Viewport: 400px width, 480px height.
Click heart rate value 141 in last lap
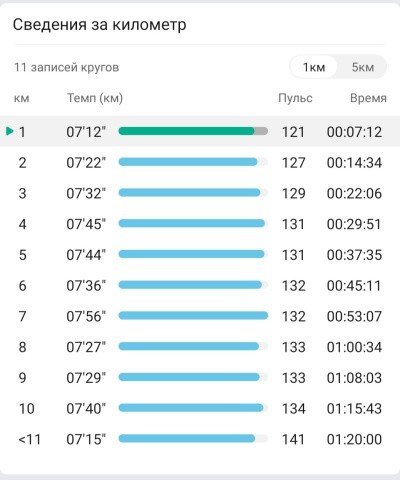tap(293, 439)
